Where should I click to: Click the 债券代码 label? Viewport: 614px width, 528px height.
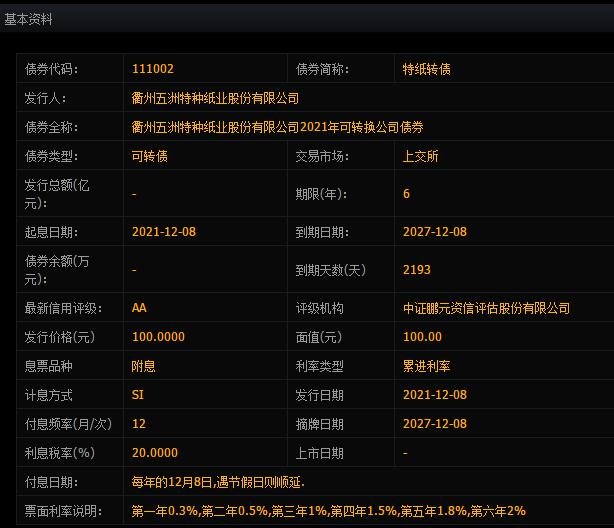coord(51,69)
